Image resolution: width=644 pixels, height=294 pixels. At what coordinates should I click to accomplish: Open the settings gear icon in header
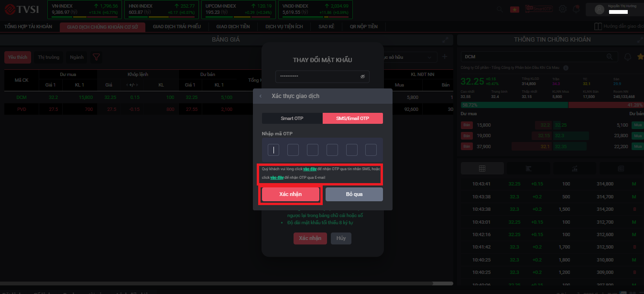click(563, 9)
